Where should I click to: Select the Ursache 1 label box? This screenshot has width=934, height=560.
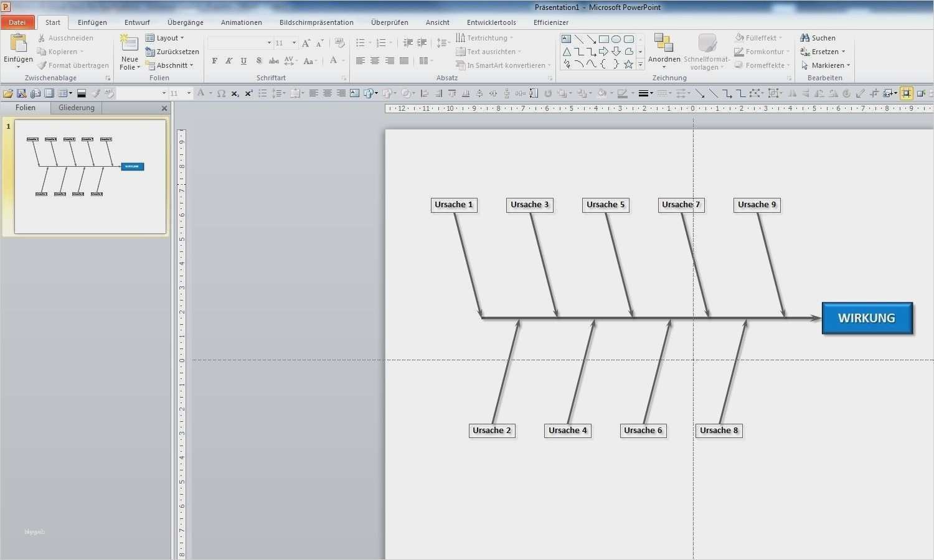coord(454,205)
